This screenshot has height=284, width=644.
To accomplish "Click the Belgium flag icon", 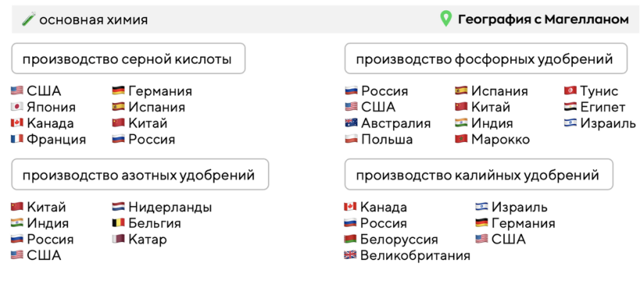I will 118,223.
